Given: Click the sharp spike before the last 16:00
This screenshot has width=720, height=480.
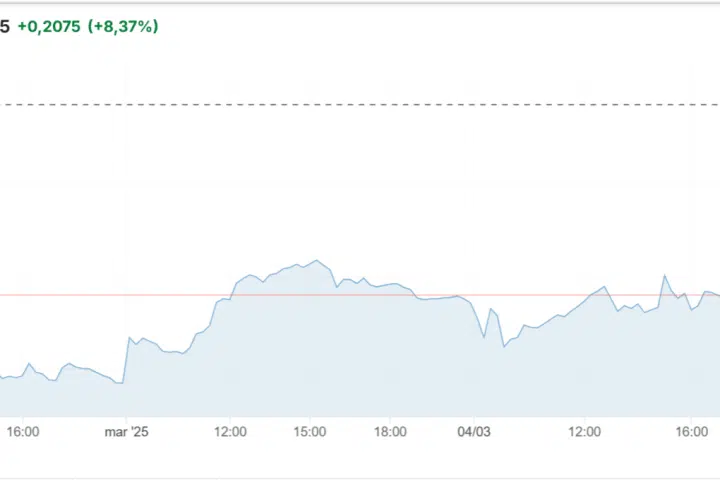Looking at the screenshot, I should tap(663, 276).
